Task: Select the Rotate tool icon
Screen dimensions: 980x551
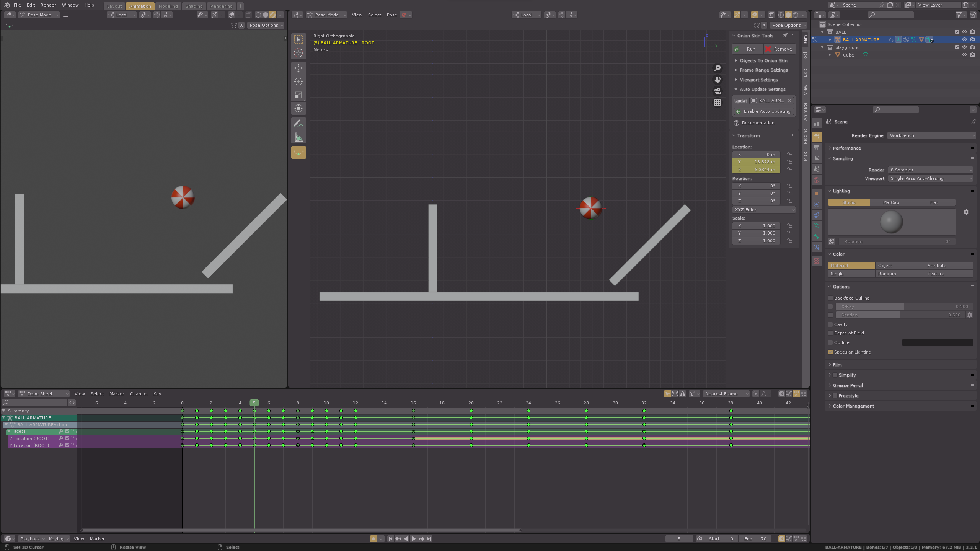Action: click(298, 82)
